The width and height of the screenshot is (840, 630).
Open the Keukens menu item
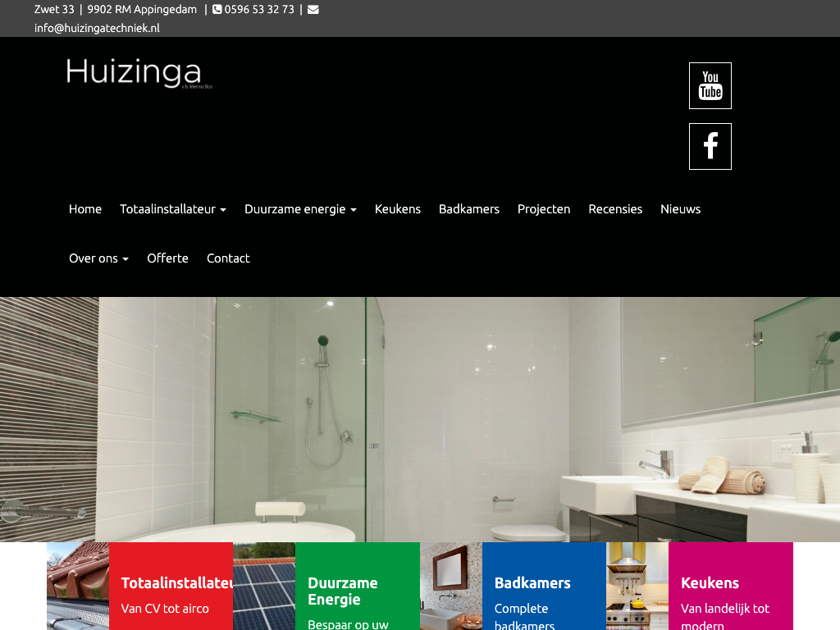[x=398, y=209]
